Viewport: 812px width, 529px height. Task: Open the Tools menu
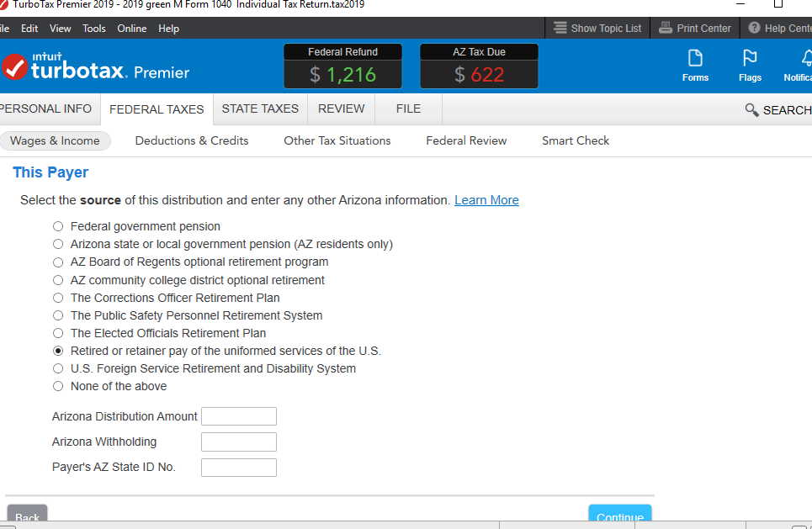click(x=93, y=29)
